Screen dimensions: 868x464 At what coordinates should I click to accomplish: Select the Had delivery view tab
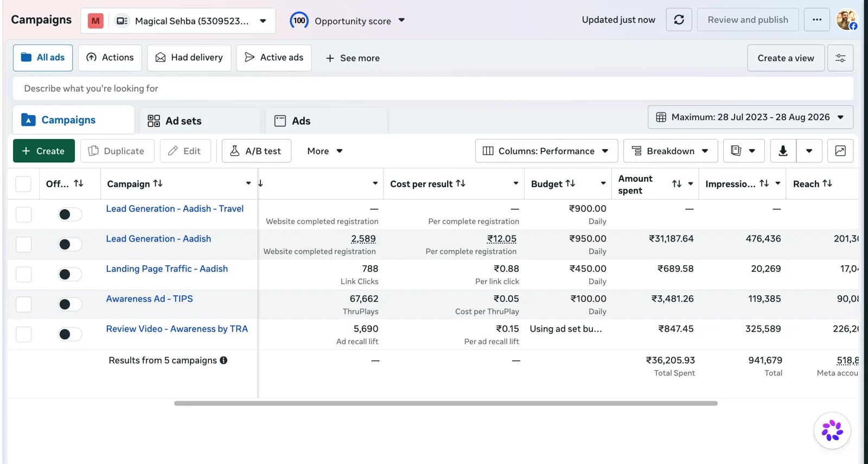point(189,58)
